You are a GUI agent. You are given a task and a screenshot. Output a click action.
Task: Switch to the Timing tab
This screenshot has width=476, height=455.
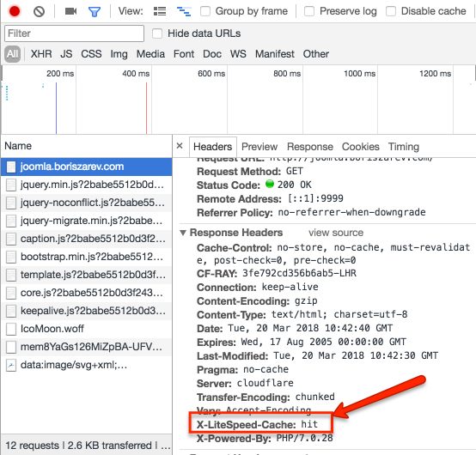pyautogui.click(x=404, y=147)
